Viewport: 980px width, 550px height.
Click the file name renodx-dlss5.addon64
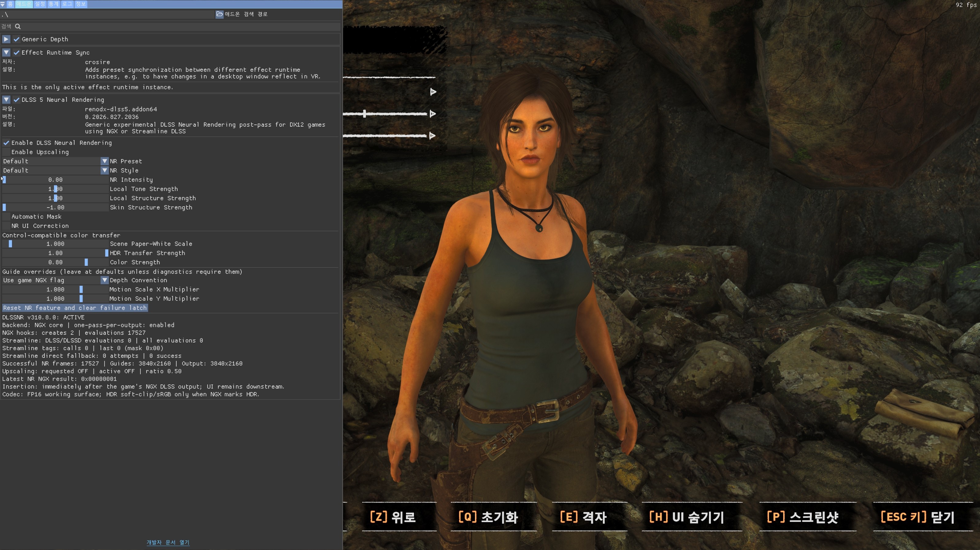[x=121, y=109]
